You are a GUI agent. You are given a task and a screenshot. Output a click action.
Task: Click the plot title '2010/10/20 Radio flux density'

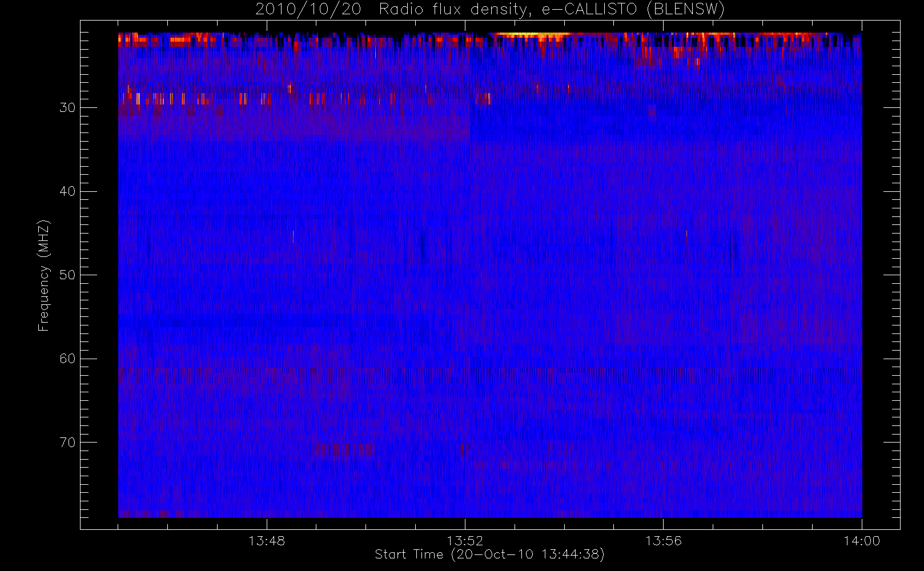[x=490, y=10]
